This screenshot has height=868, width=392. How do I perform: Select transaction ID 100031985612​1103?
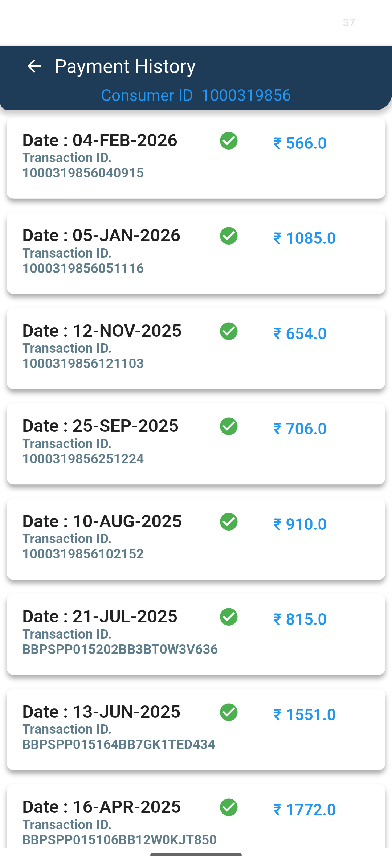(83, 364)
